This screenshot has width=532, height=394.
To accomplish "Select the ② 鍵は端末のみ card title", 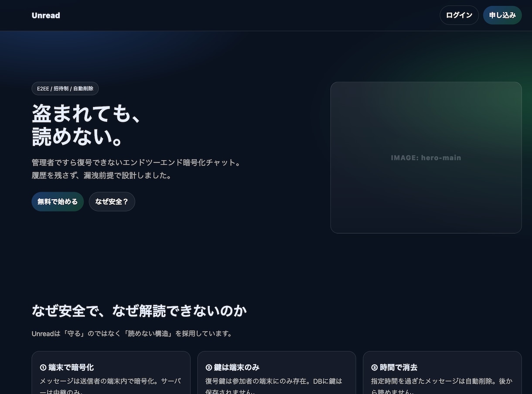I will pos(232,367).
